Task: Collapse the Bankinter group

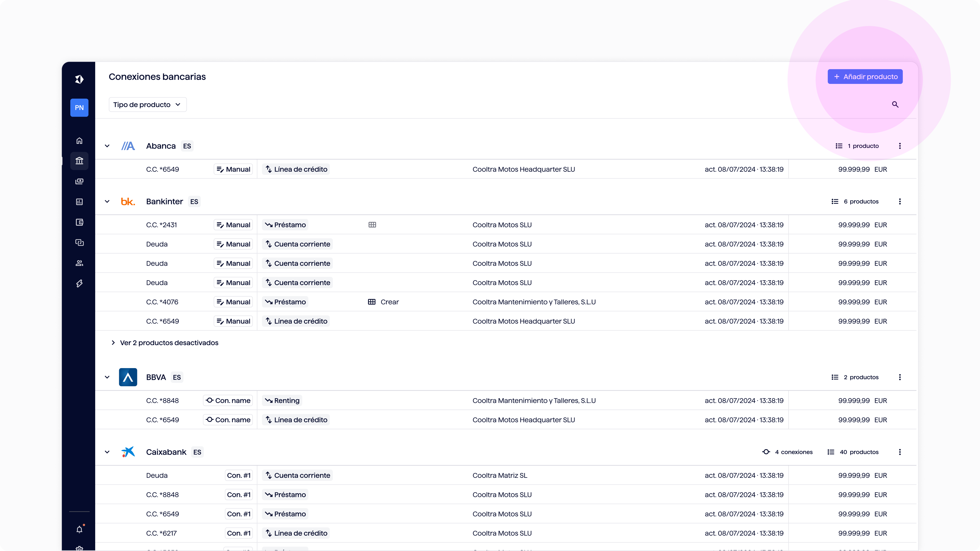Action: tap(107, 202)
